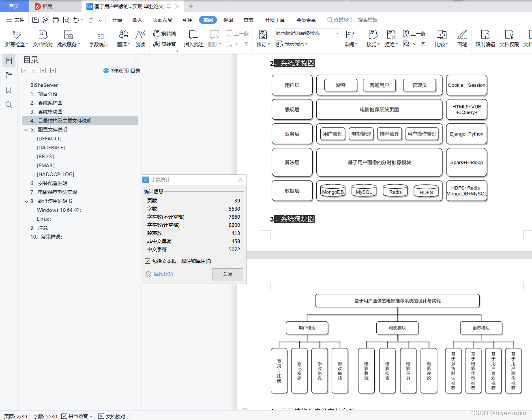Convert Traditional to Simplified (繁转简)
532x420 pixels.
pos(165,34)
